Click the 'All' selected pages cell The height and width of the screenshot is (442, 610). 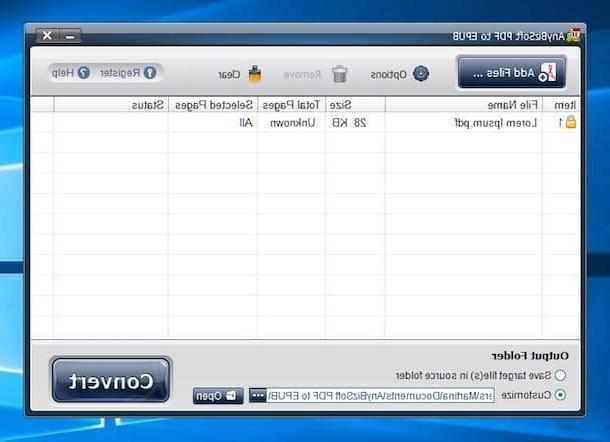click(x=245, y=123)
